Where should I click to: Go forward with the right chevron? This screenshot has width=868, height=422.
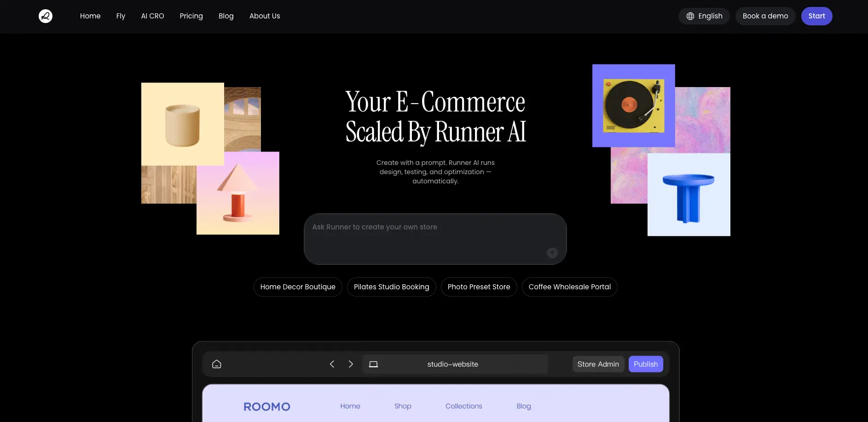tap(351, 364)
